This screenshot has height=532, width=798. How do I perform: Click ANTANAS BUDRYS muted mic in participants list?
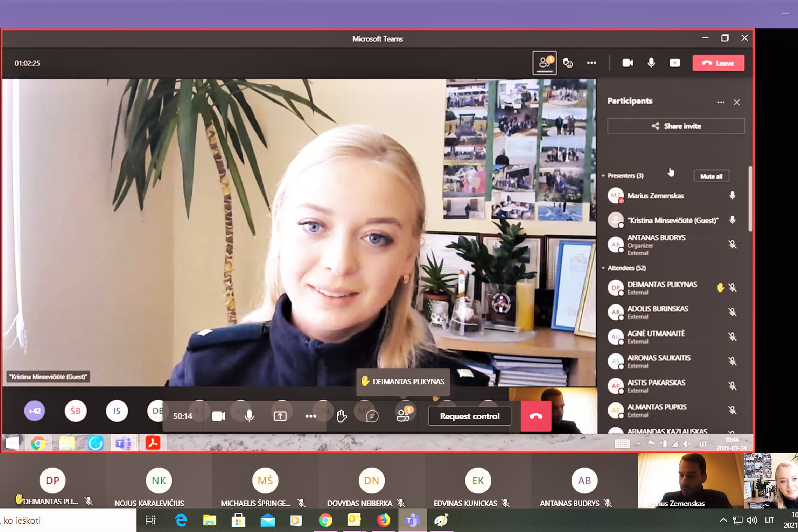click(732, 244)
